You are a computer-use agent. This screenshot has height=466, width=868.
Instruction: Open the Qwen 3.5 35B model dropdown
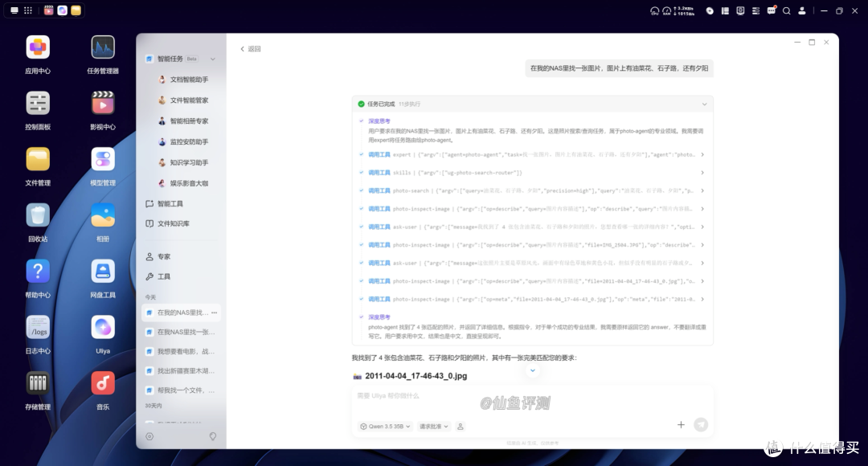385,426
